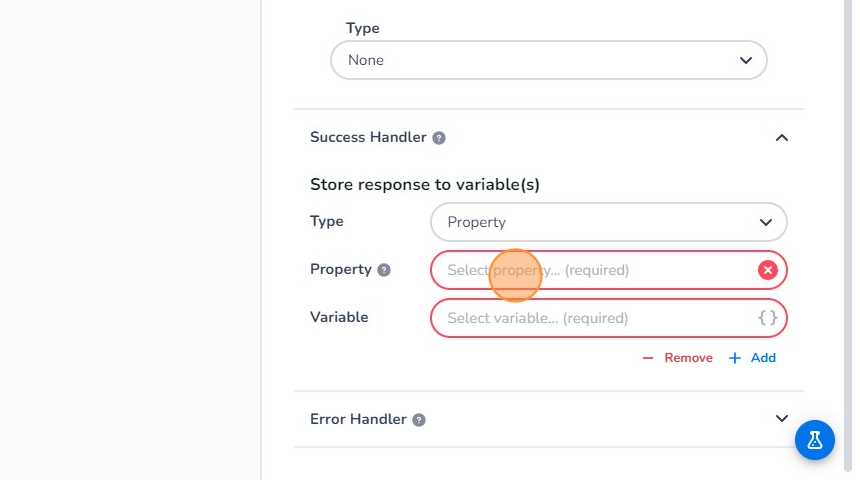Click the blue flask test button
Screen dimensions: 860x480
pos(815,440)
